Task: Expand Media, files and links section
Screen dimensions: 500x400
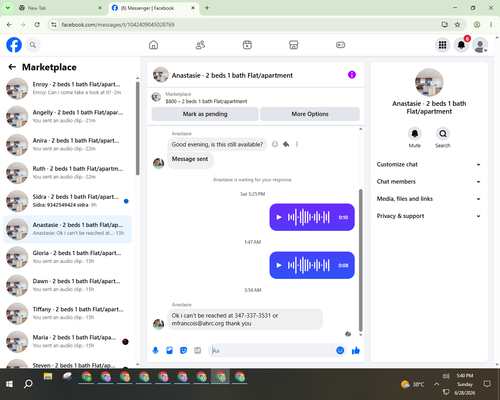Action: 429,199
